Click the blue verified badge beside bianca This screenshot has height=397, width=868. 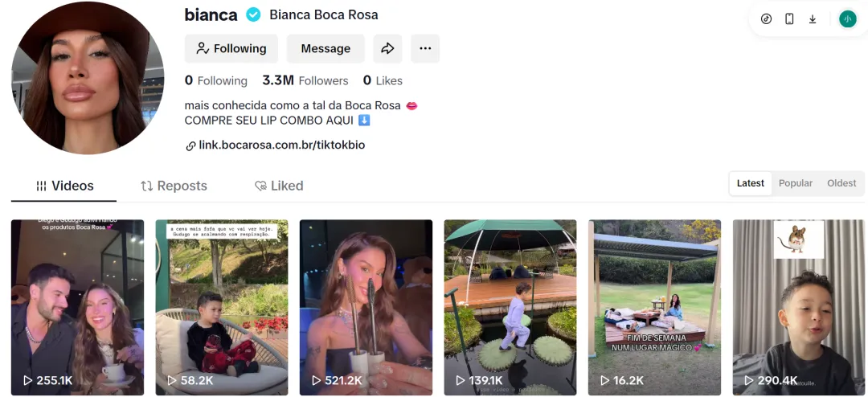coord(253,14)
